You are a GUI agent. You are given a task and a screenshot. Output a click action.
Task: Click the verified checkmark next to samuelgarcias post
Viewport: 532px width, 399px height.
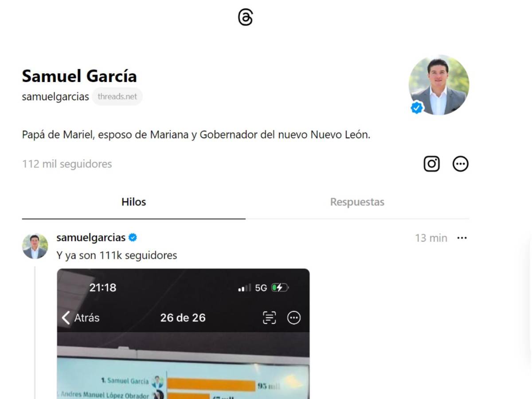(x=132, y=238)
